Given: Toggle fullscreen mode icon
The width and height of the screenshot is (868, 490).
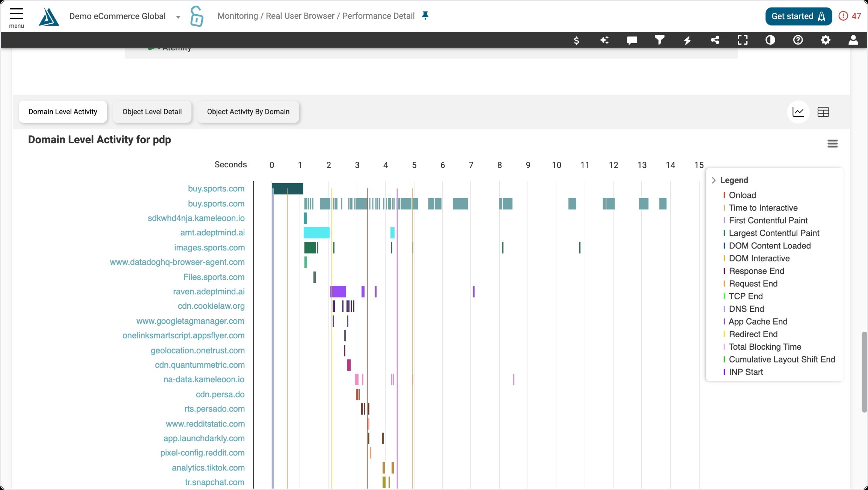Looking at the screenshot, I should [x=743, y=40].
